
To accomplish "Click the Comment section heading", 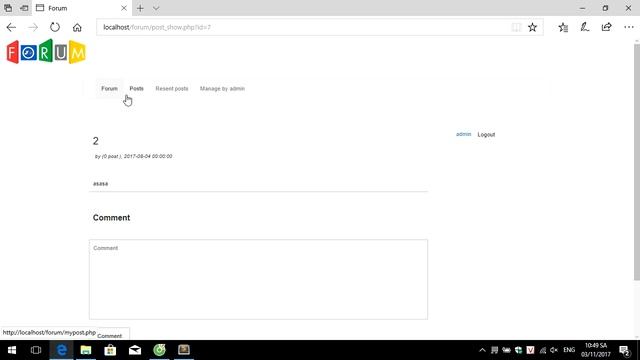I will point(111,218).
